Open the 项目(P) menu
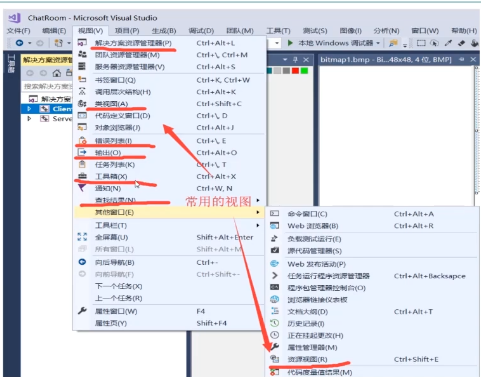The height and width of the screenshot is (377, 481). click(x=127, y=31)
